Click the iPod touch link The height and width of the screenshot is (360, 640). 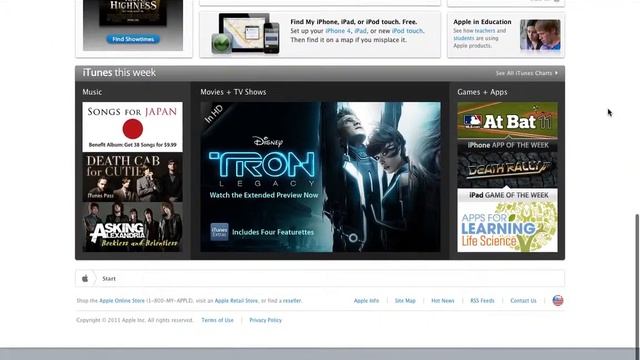pyautogui.click(x=407, y=31)
